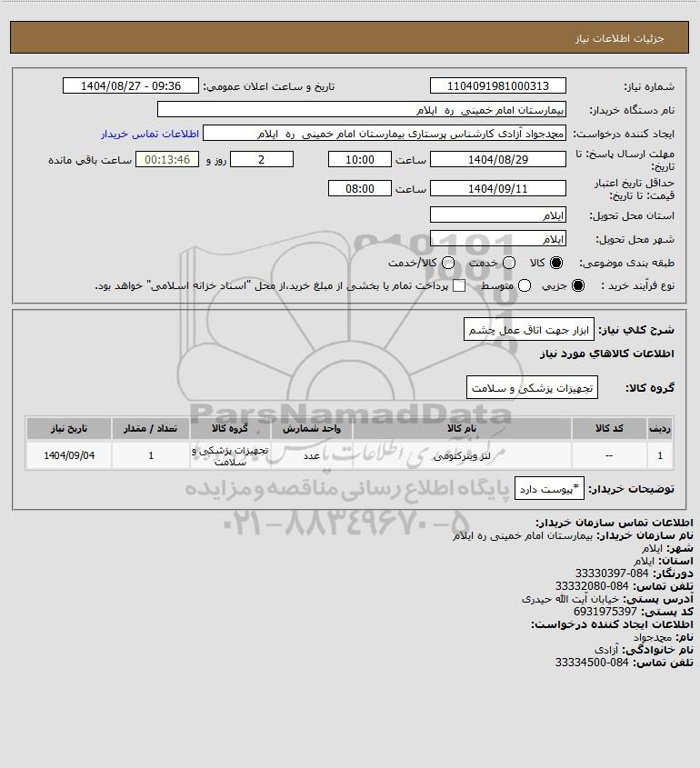Click the response deadline date 1404/08/29 field
The height and width of the screenshot is (768, 700).
pos(497,159)
